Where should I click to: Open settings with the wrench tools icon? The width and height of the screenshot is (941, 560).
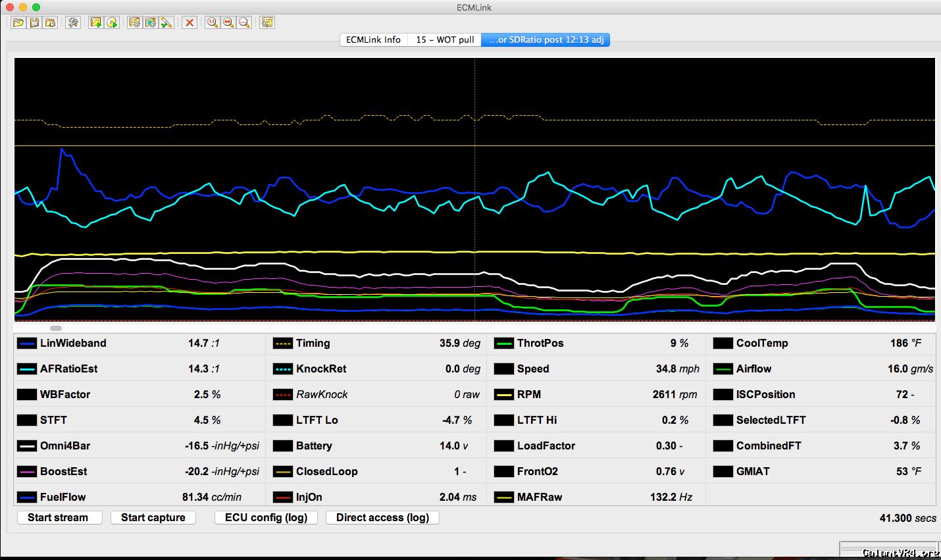click(73, 22)
